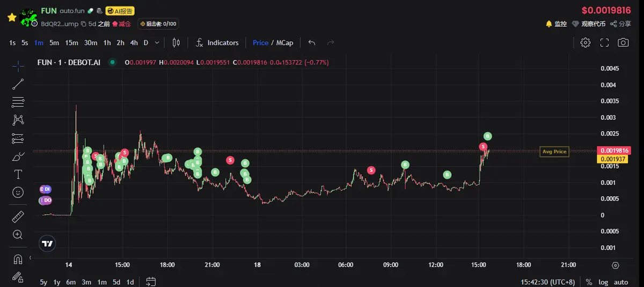Set the date range to 6m
This screenshot has height=287, width=644.
pos(71,282)
